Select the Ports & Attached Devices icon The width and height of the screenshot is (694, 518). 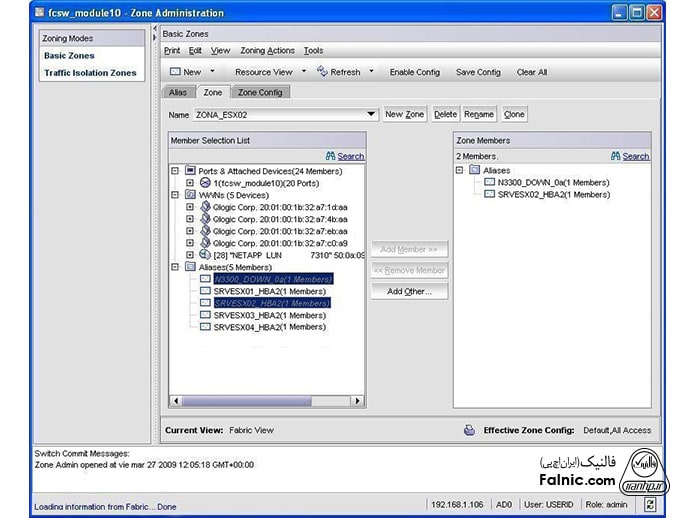[x=190, y=171]
